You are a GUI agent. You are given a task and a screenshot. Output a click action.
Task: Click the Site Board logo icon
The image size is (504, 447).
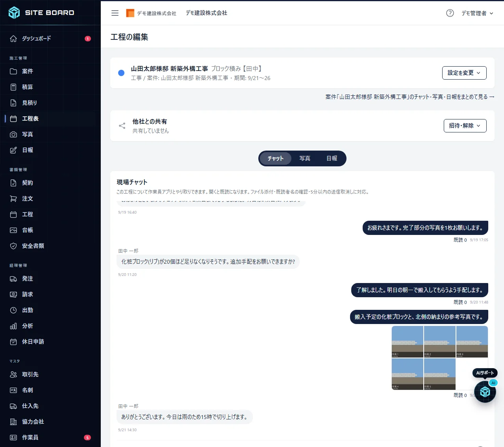click(x=14, y=13)
